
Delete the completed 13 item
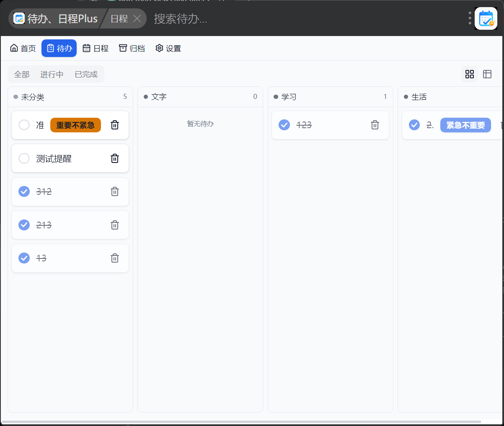point(115,258)
